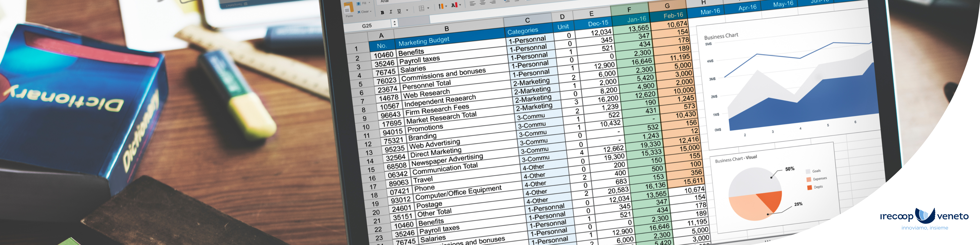The width and height of the screenshot is (980, 245).
Task: Open the borders dropdown arrow
Action: pos(428,8)
